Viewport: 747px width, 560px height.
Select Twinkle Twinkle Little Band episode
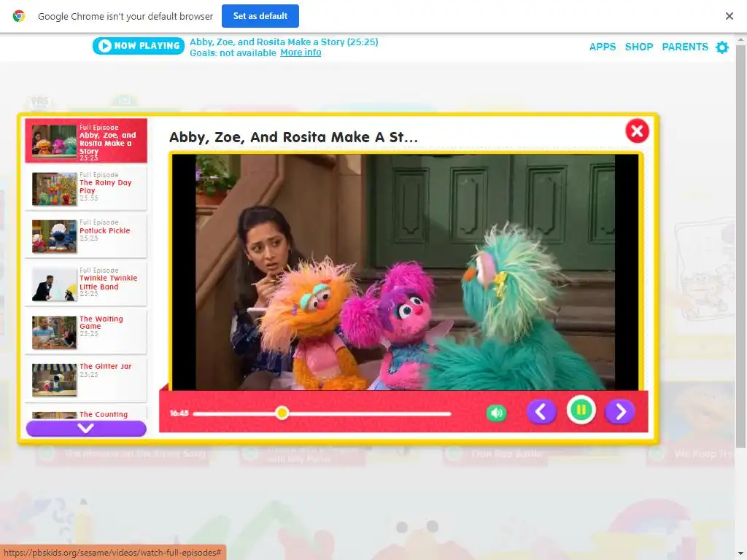point(86,284)
